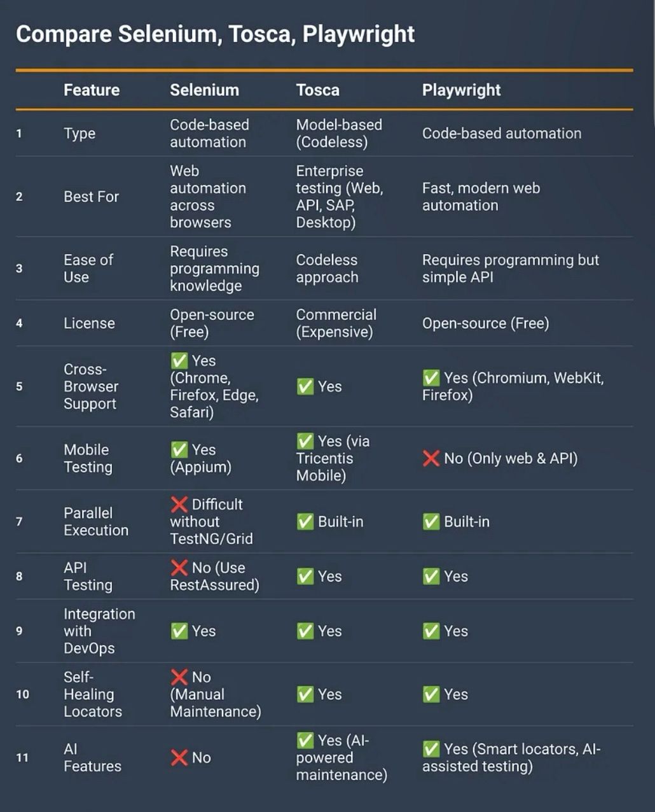Screen dimensions: 655x812
Task: Click red X in Selenium API Testing cell
Action: pos(179,568)
